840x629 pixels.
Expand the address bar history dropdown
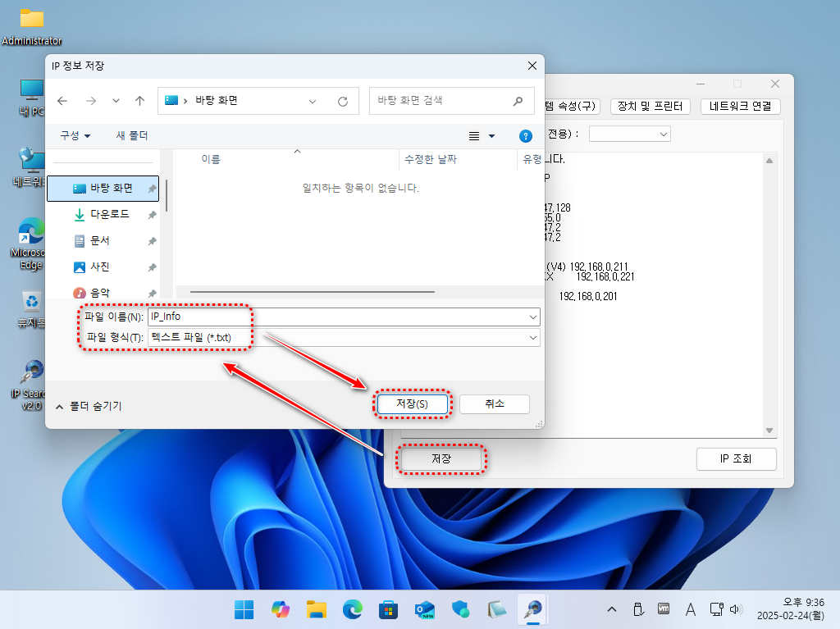(x=313, y=101)
